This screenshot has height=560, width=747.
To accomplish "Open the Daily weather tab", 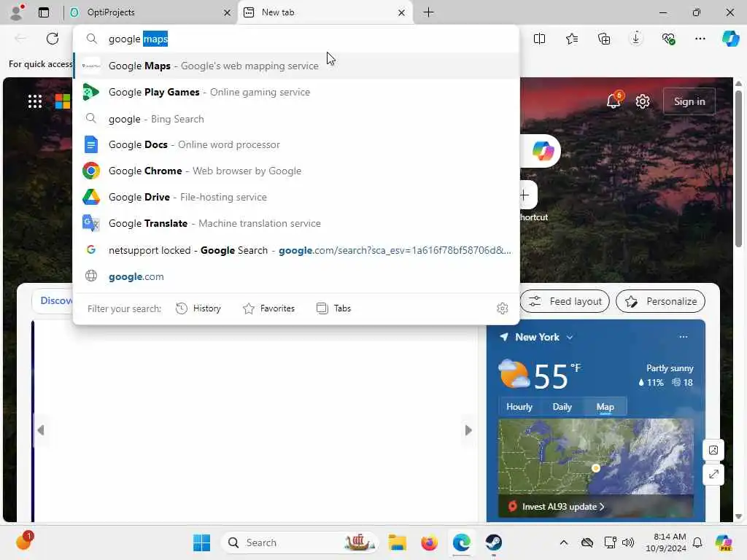I will 562,407.
